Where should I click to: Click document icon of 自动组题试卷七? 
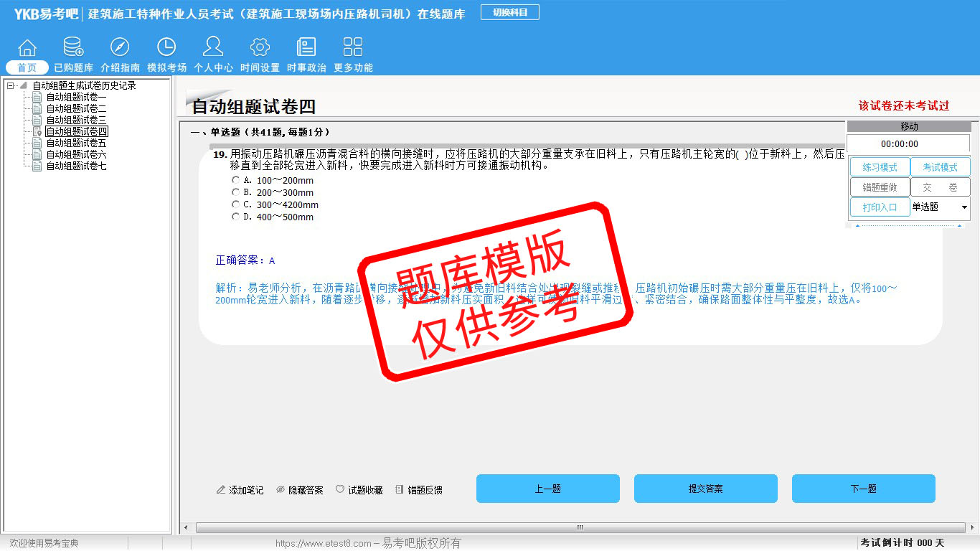pos(37,166)
